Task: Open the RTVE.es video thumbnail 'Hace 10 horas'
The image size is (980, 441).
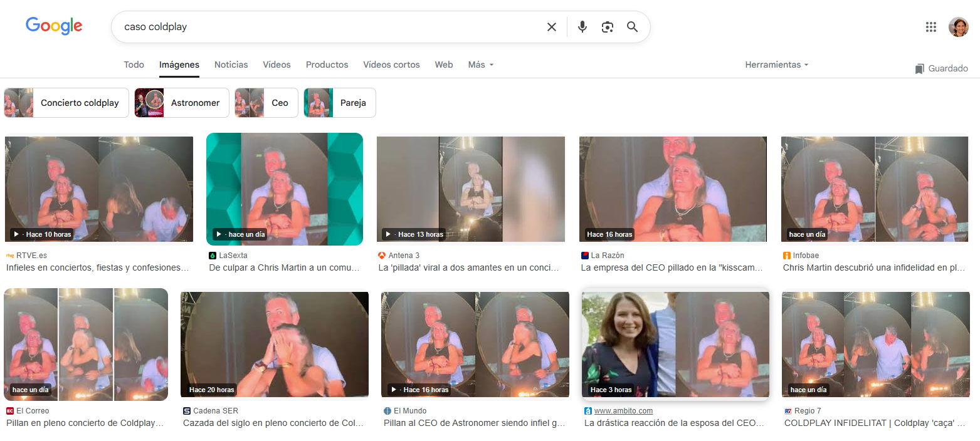Action: [x=99, y=189]
